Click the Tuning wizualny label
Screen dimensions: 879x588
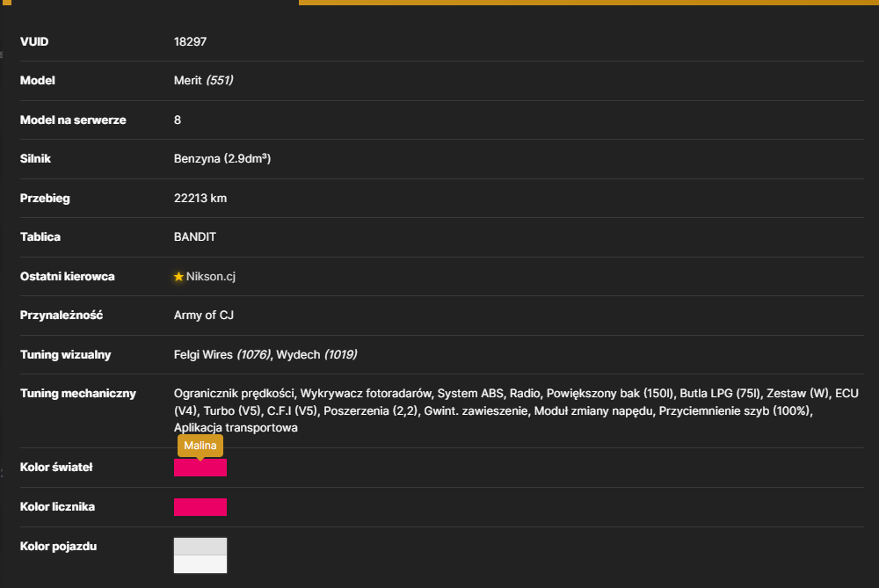point(66,354)
